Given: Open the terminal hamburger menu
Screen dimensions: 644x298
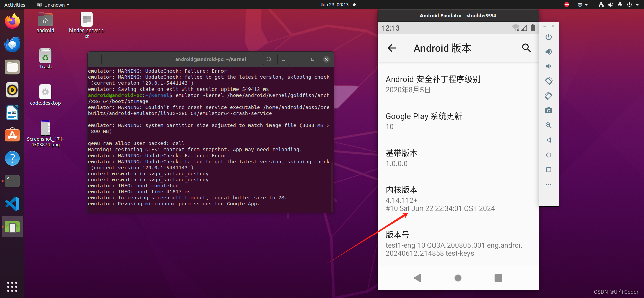Looking at the screenshot, I should [x=283, y=59].
